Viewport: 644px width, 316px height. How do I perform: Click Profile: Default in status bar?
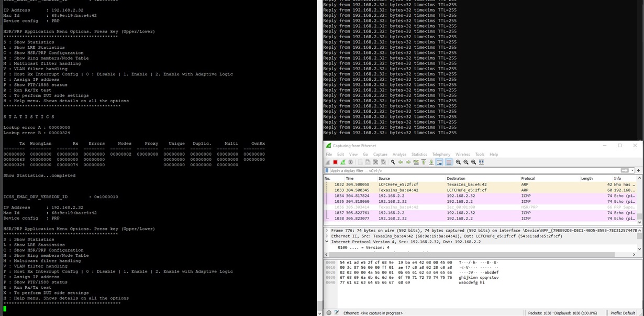(623, 313)
